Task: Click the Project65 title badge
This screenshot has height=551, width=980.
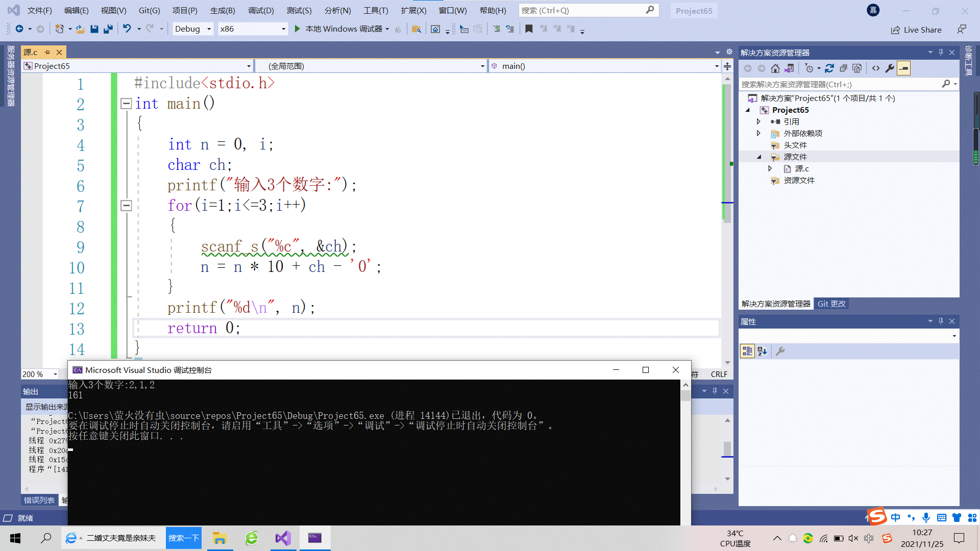Action: (x=694, y=11)
